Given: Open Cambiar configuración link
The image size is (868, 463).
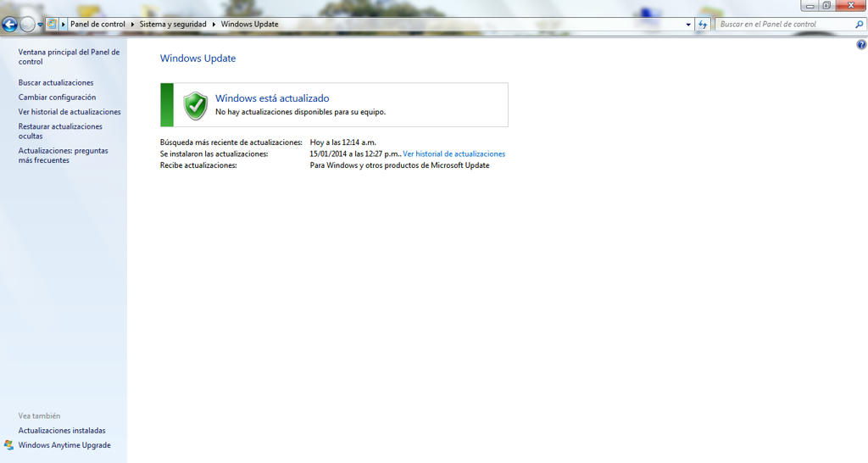Looking at the screenshot, I should [57, 97].
